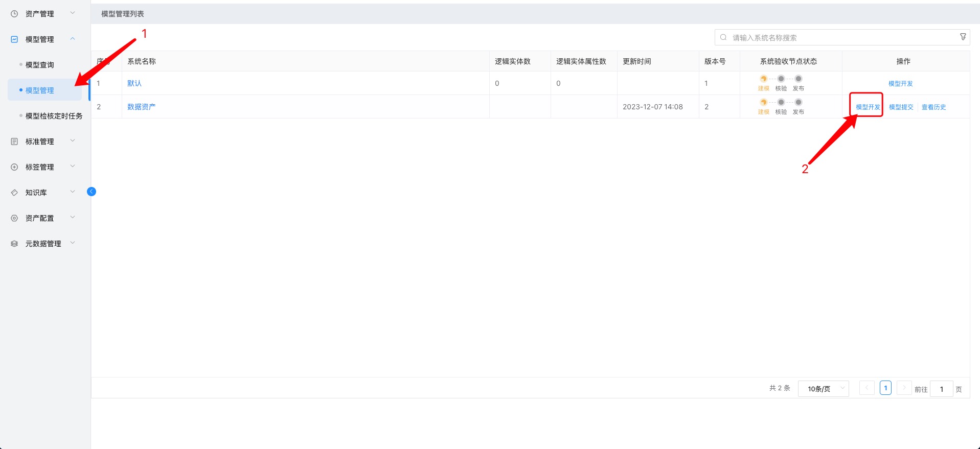Click the 共 2 条 total count text
Screen dimensions: 980x449
pyautogui.click(x=780, y=388)
